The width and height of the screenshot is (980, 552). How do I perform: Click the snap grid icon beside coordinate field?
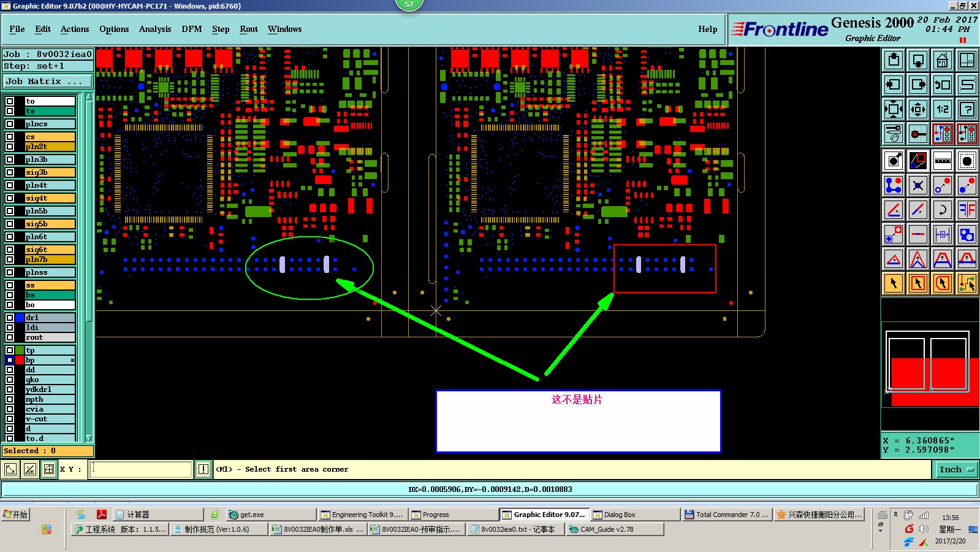(x=49, y=470)
